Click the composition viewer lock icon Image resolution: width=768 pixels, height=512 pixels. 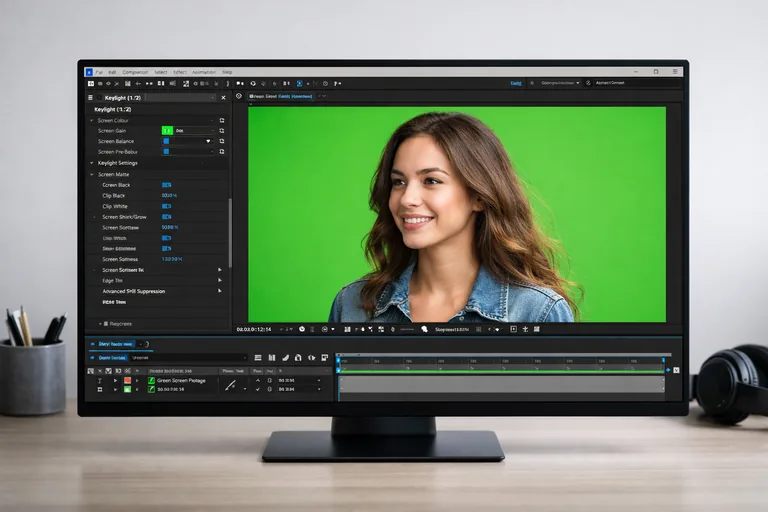click(x=239, y=96)
